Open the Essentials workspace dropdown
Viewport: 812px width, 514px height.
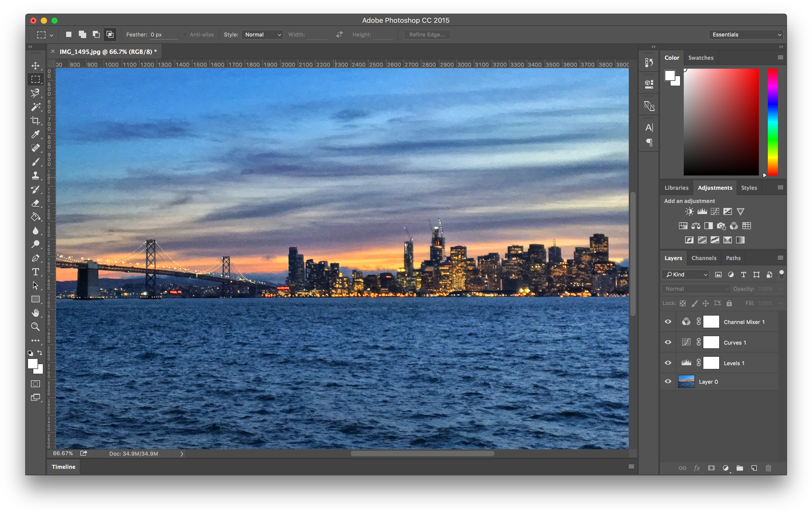pos(746,35)
